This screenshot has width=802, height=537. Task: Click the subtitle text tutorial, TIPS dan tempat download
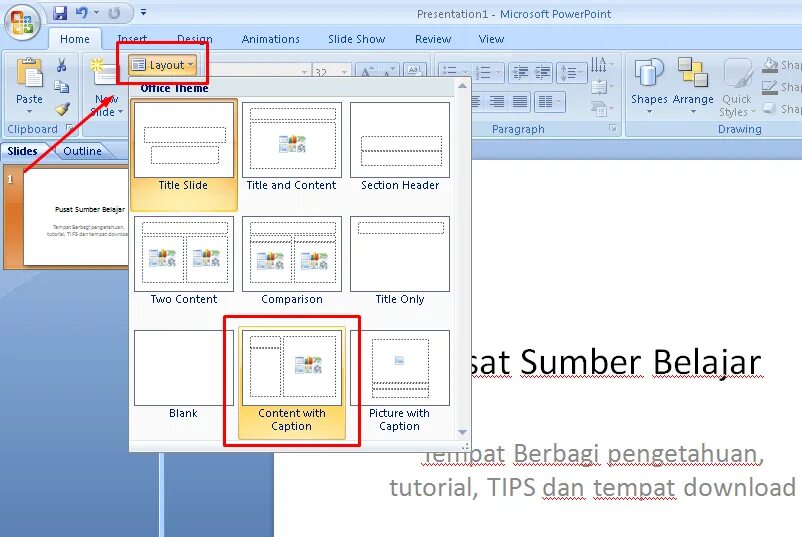tap(592, 487)
